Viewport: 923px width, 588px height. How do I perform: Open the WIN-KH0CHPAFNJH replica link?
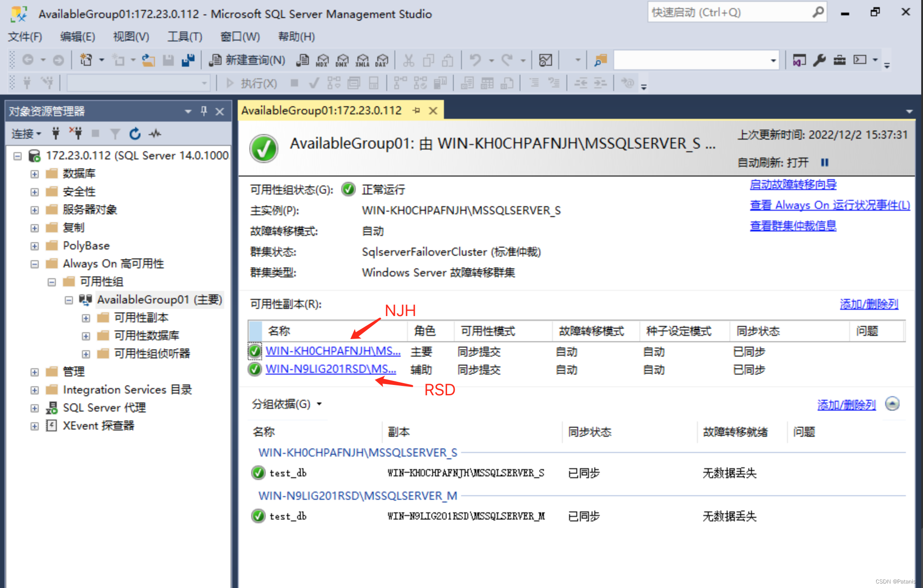click(333, 351)
